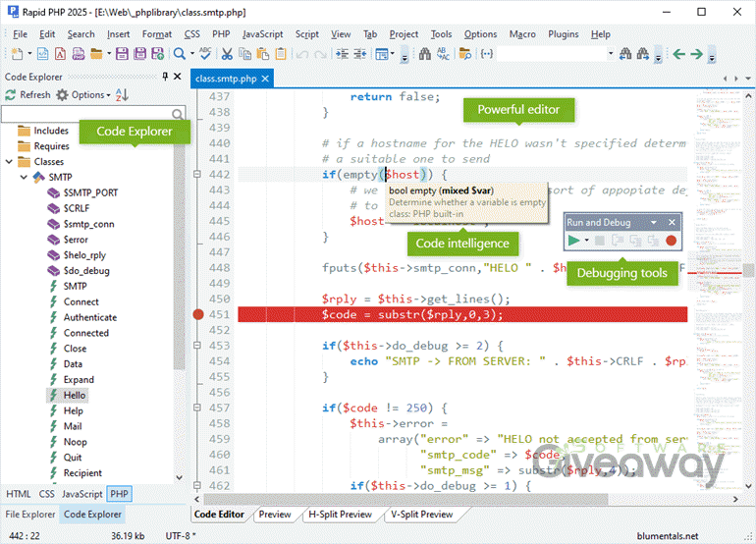Click the Indent lines icon
The width and height of the screenshot is (756, 544).
click(x=343, y=54)
